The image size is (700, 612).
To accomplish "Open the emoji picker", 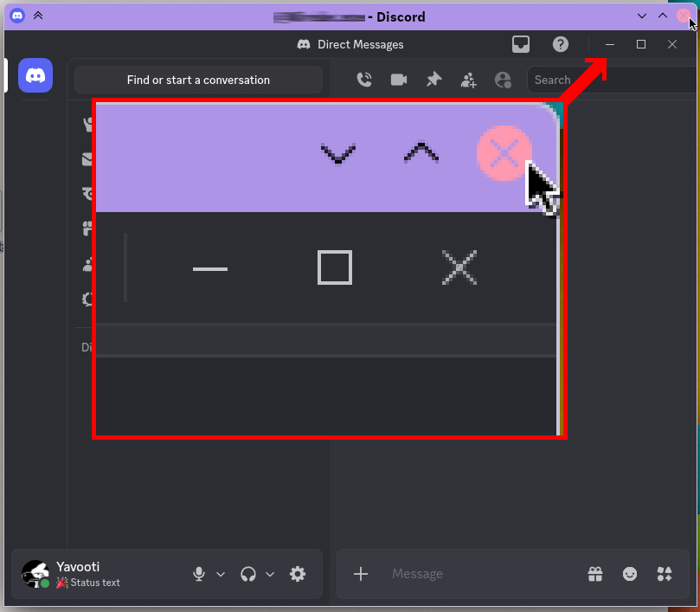I will [x=630, y=574].
